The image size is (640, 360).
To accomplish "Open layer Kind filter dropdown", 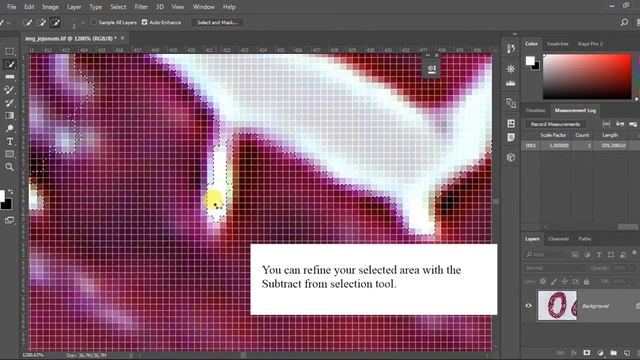I will click(544, 255).
